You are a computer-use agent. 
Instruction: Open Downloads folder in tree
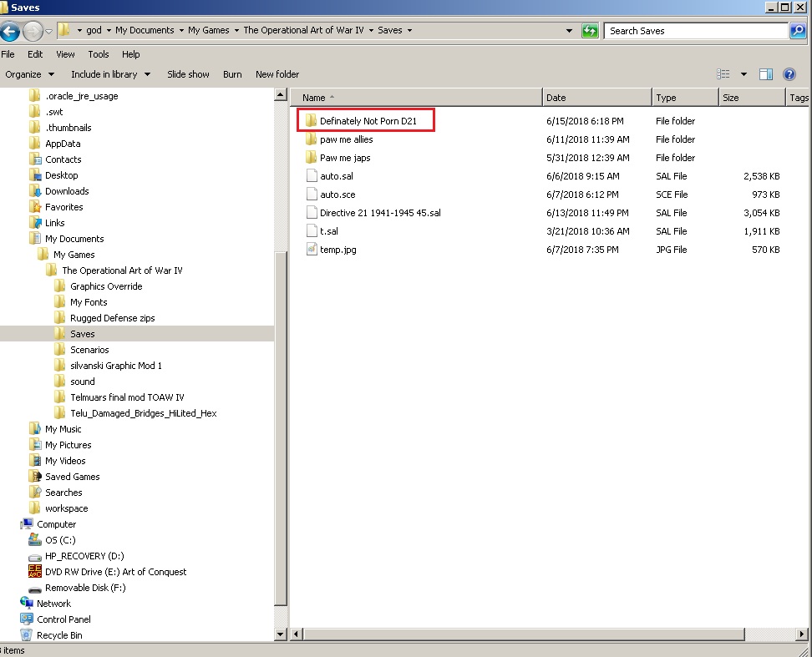pyautogui.click(x=59, y=191)
